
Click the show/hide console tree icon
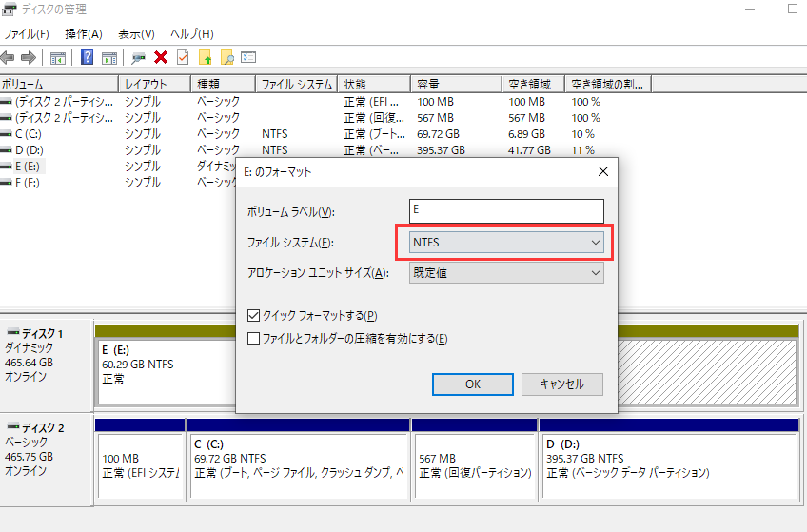(x=57, y=57)
